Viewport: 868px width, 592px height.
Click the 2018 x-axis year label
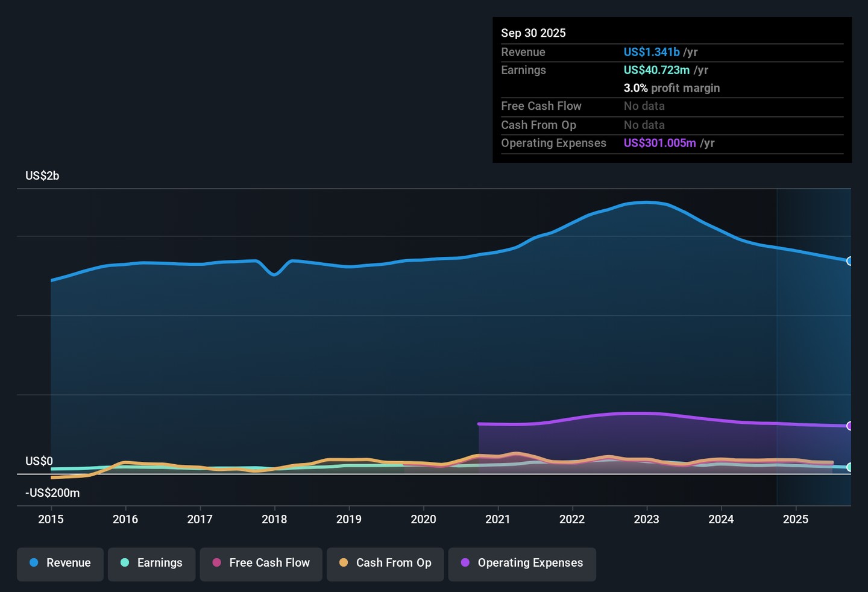(274, 520)
